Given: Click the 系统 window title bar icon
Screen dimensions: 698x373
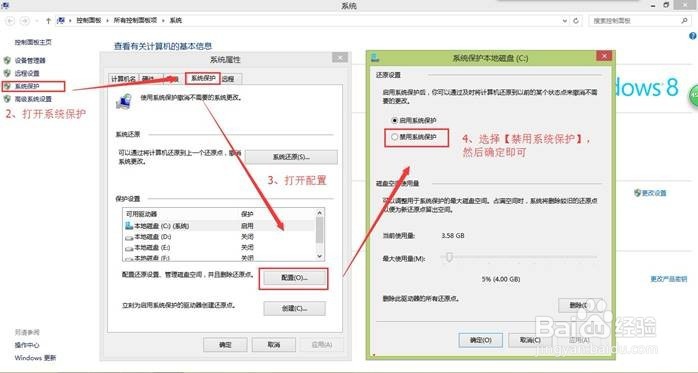Looking at the screenshot, I should [5, 5].
